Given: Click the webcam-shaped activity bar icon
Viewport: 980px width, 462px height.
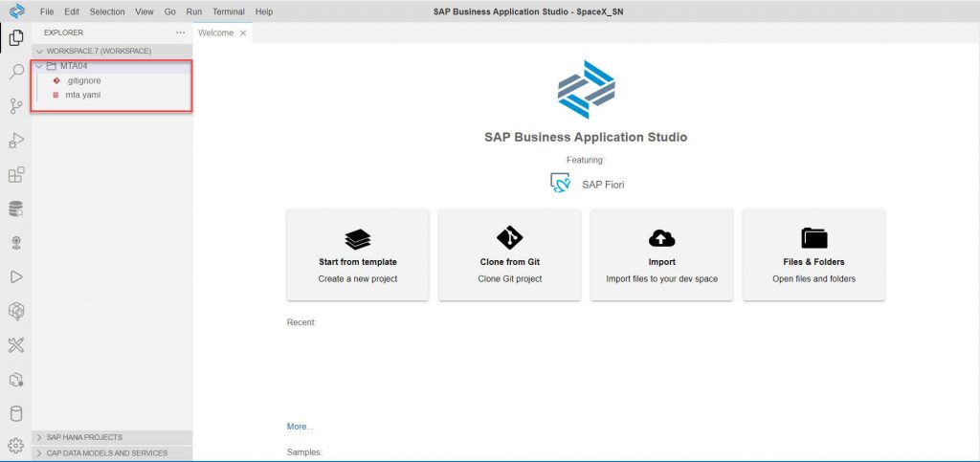Looking at the screenshot, I should tap(16, 243).
